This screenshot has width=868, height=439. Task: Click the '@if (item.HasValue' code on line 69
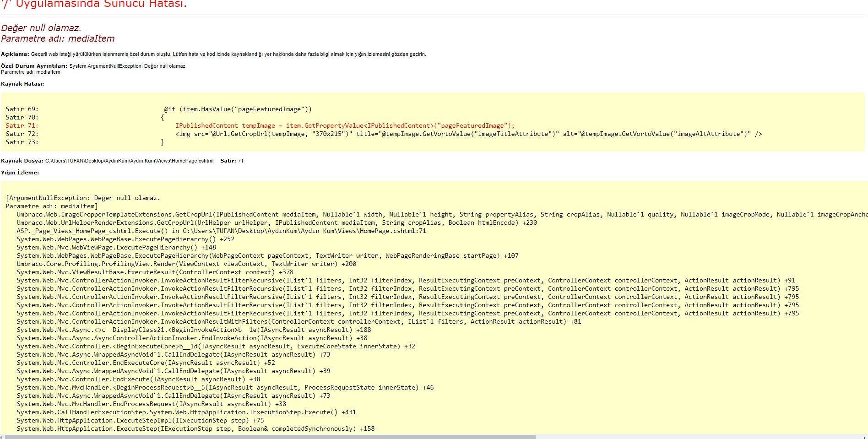click(238, 109)
